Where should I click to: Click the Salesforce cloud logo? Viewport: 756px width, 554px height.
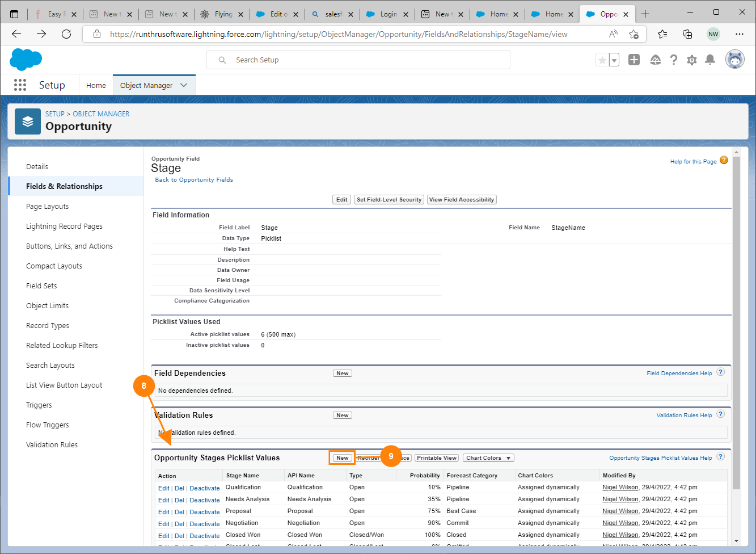click(26, 60)
